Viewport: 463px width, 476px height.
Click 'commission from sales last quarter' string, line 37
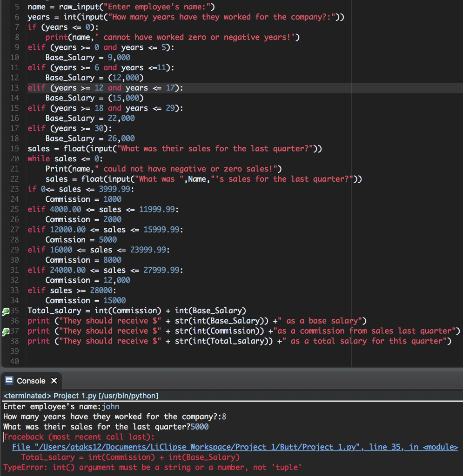(x=376, y=331)
